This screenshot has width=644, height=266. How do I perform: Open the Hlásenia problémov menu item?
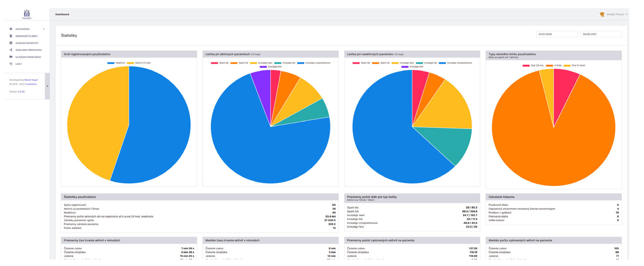pos(28,57)
